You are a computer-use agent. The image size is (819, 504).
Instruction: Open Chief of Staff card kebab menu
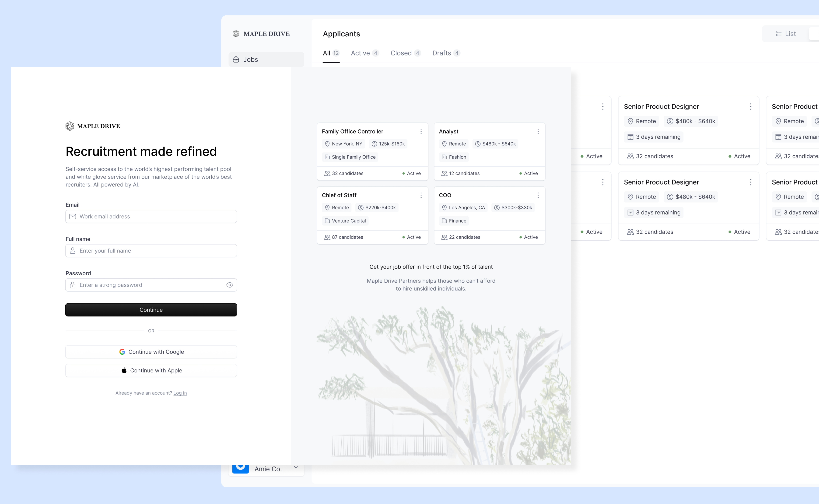pos(421,195)
